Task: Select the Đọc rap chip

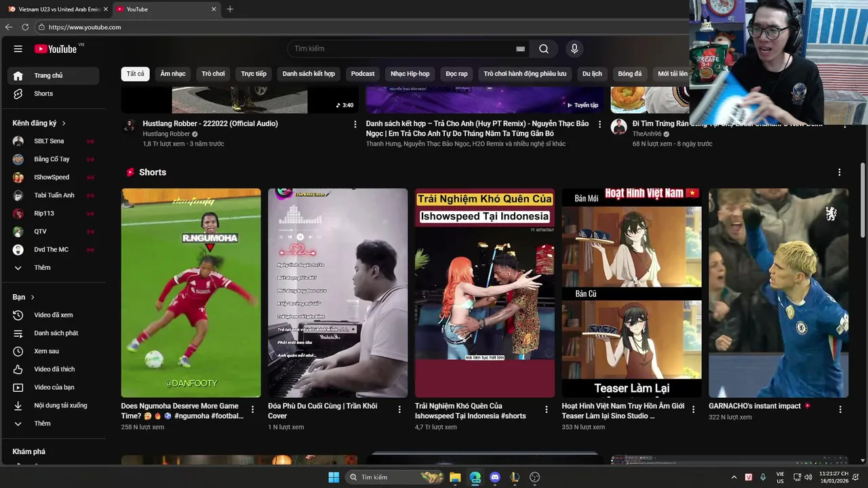Action: (x=456, y=74)
